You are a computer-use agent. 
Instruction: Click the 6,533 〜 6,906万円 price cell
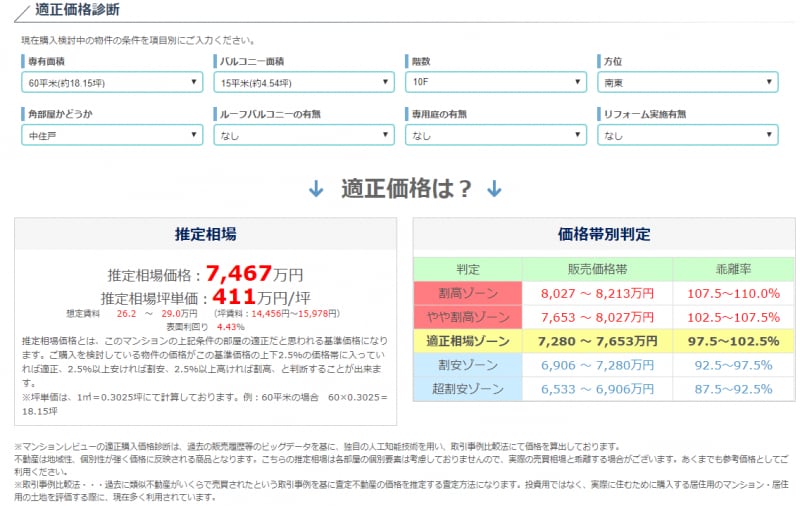597,389
